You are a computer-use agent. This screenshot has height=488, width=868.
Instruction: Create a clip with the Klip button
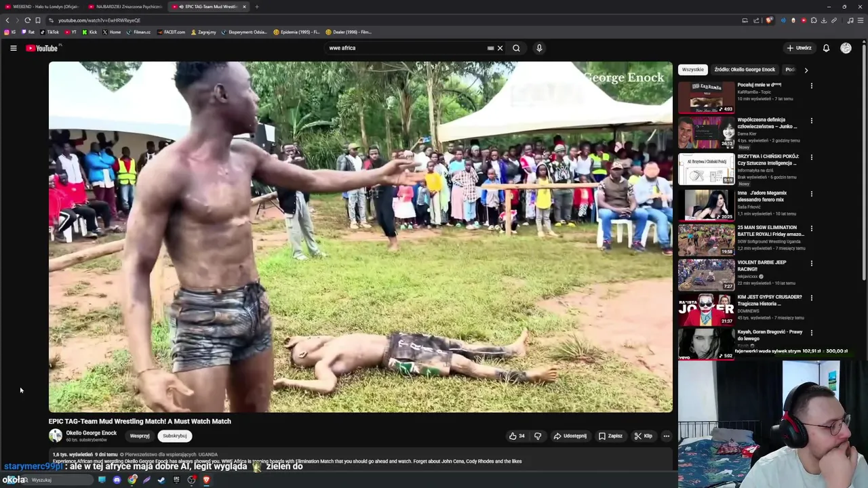(x=643, y=436)
